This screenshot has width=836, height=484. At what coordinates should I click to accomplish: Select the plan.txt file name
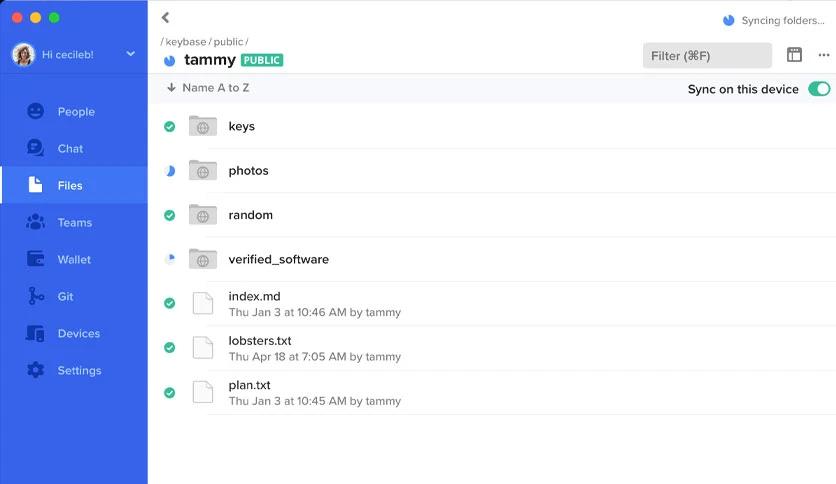coord(250,385)
